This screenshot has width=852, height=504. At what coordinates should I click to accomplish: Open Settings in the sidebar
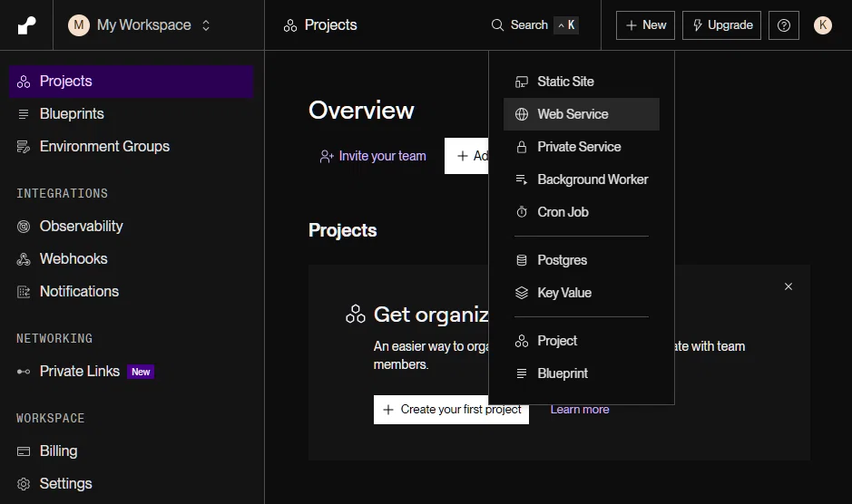point(131,484)
